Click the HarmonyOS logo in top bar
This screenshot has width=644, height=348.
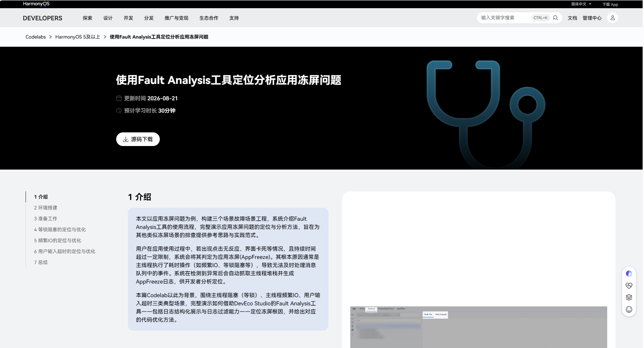pyautogui.click(x=36, y=4)
